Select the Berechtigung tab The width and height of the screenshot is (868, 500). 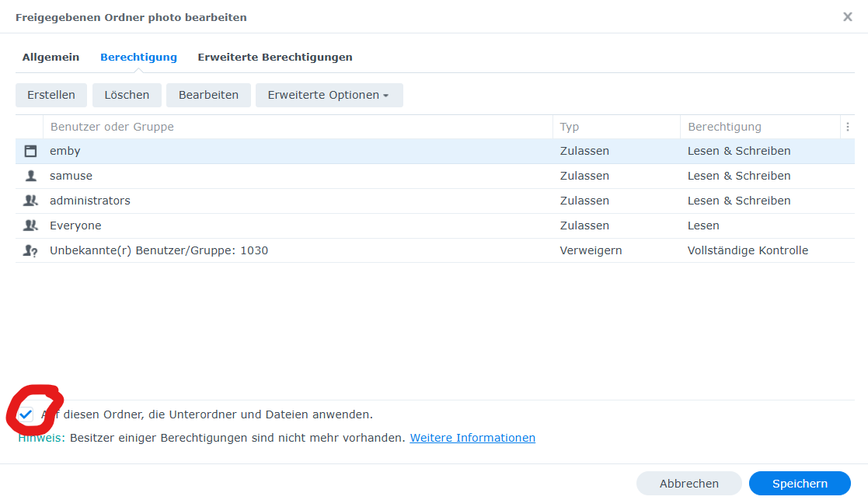(x=138, y=57)
